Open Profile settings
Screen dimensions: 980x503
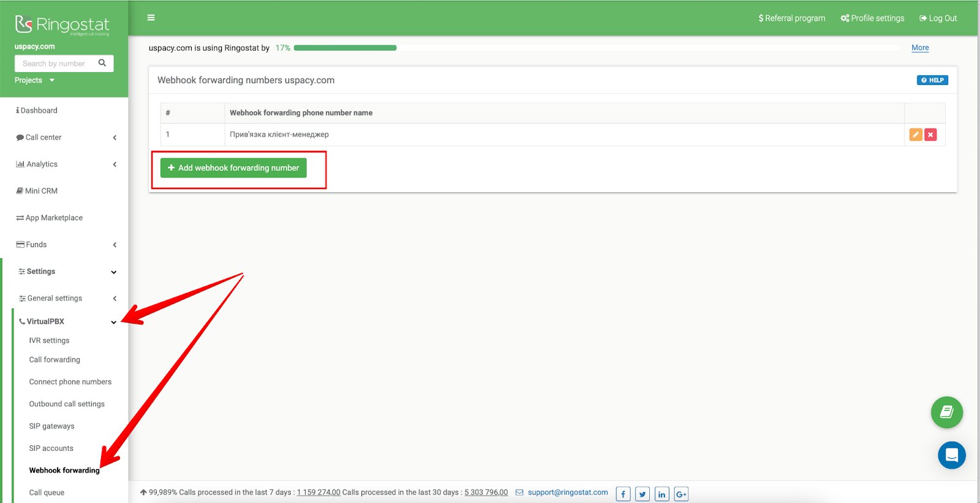872,18
